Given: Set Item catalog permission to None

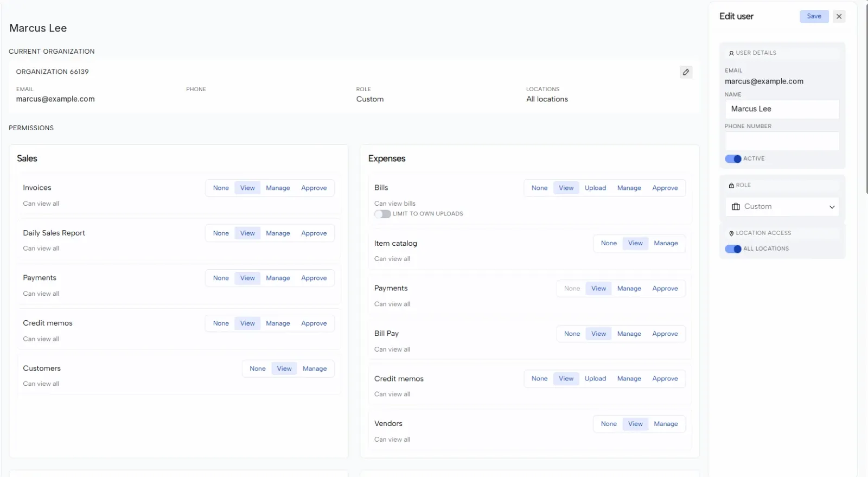Looking at the screenshot, I should coord(609,244).
